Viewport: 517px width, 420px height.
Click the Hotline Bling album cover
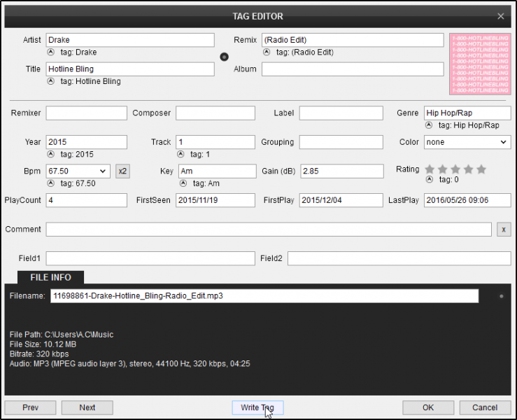[479, 63]
